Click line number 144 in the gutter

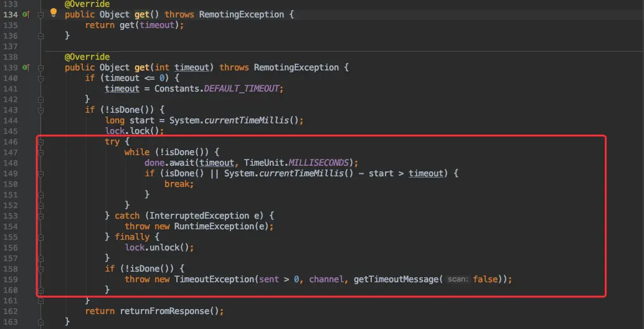pyautogui.click(x=10, y=120)
